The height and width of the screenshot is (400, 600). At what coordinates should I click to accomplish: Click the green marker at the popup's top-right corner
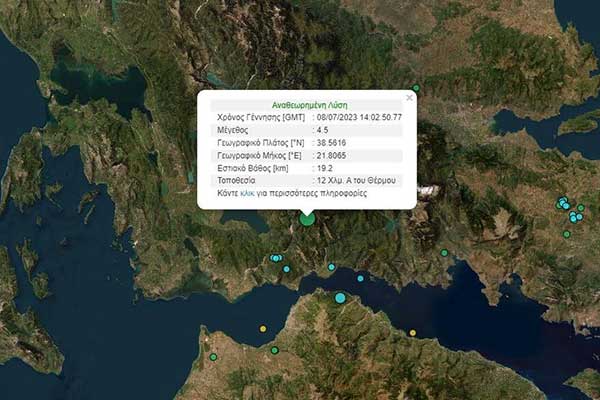point(416,89)
